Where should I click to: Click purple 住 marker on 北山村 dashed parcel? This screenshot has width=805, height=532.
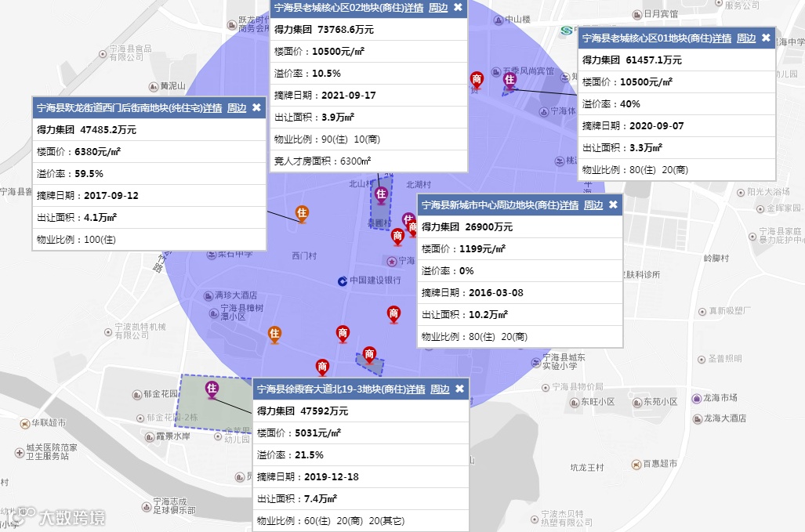pos(381,195)
